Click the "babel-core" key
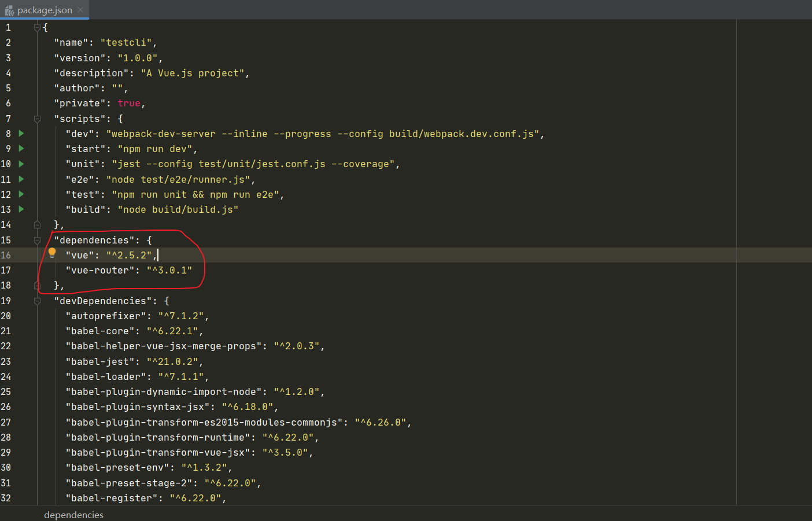The height and width of the screenshot is (521, 812). pos(100,331)
